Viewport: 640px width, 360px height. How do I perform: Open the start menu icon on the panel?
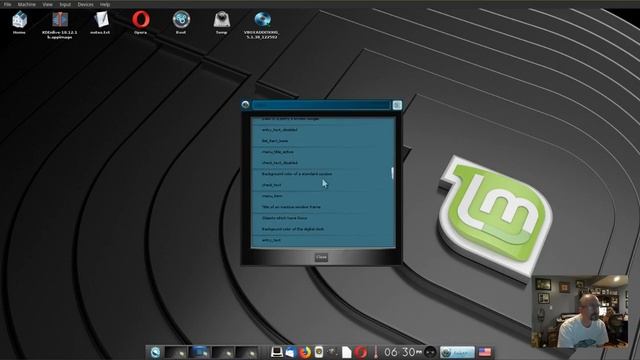tap(155, 352)
